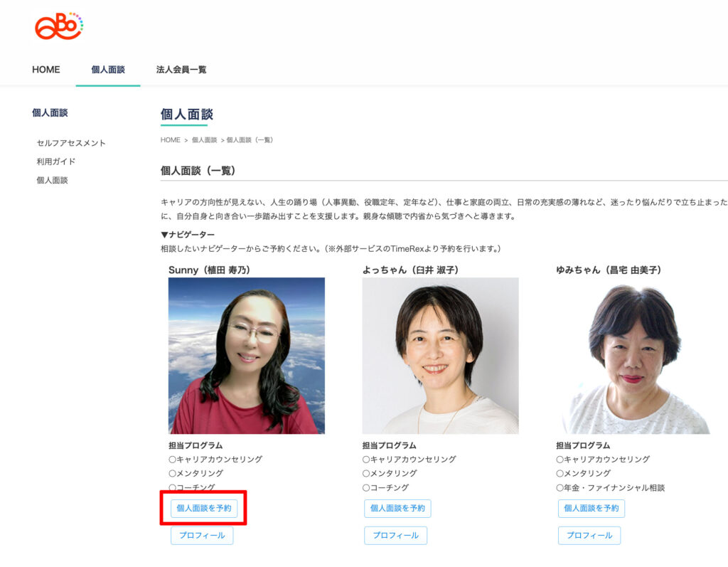This screenshot has width=728, height=567.
Task: Click 個人面談（一覧） at the breadcrumb end
Action: coord(250,140)
